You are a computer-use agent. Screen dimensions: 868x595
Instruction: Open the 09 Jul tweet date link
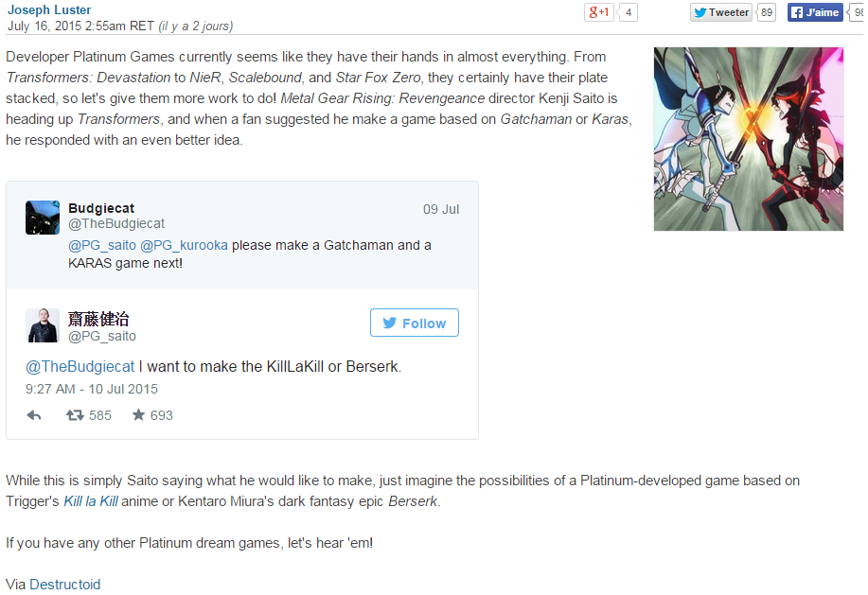point(441,209)
